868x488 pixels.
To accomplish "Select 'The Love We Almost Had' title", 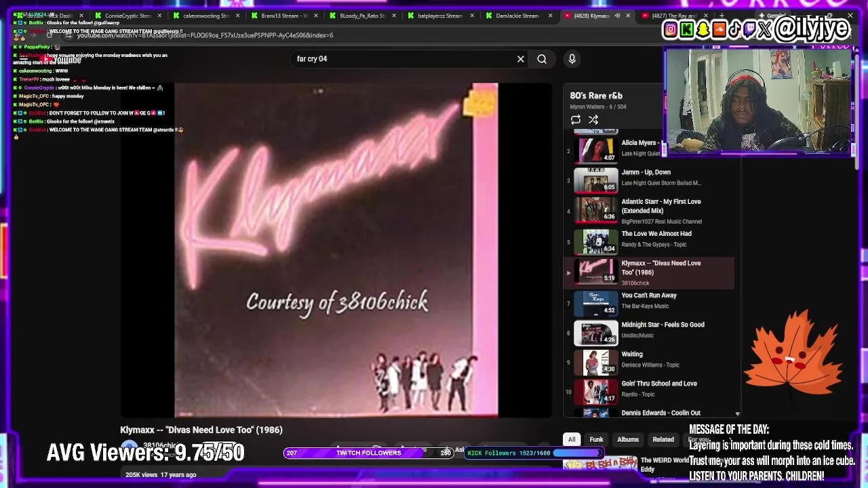I will tap(656, 234).
